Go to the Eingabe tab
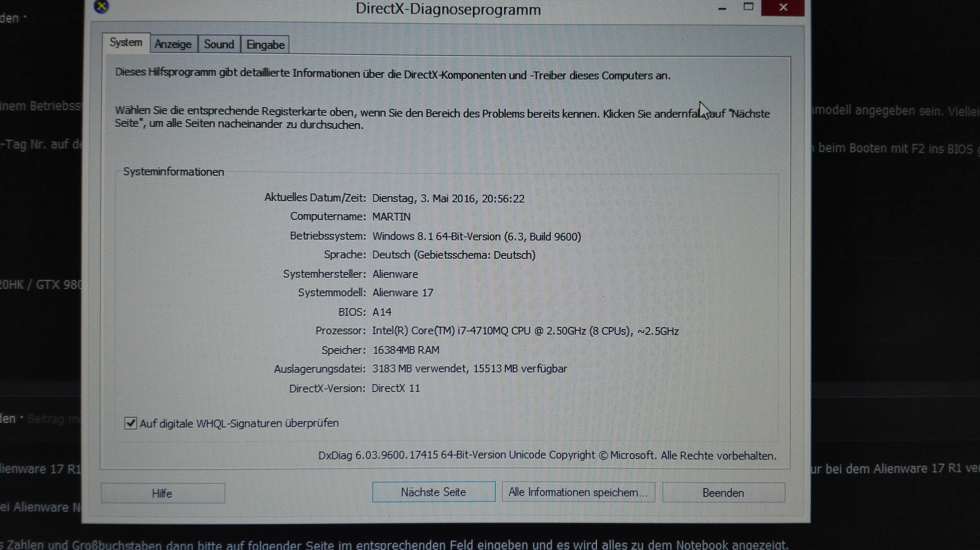The image size is (980, 550). coord(265,45)
